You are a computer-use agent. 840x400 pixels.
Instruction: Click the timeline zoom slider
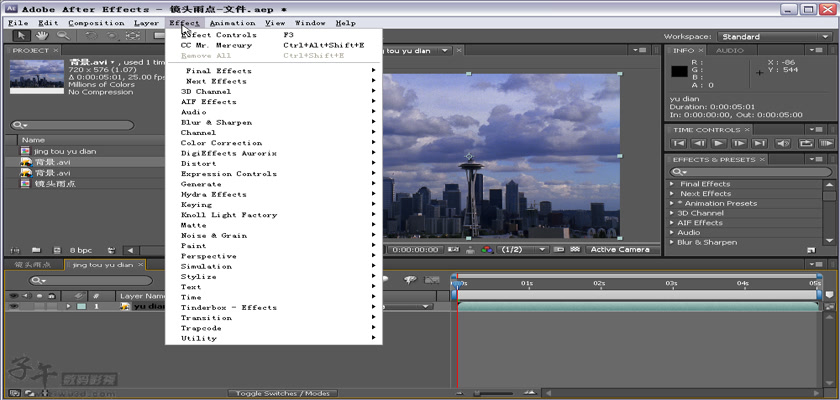coord(493,394)
